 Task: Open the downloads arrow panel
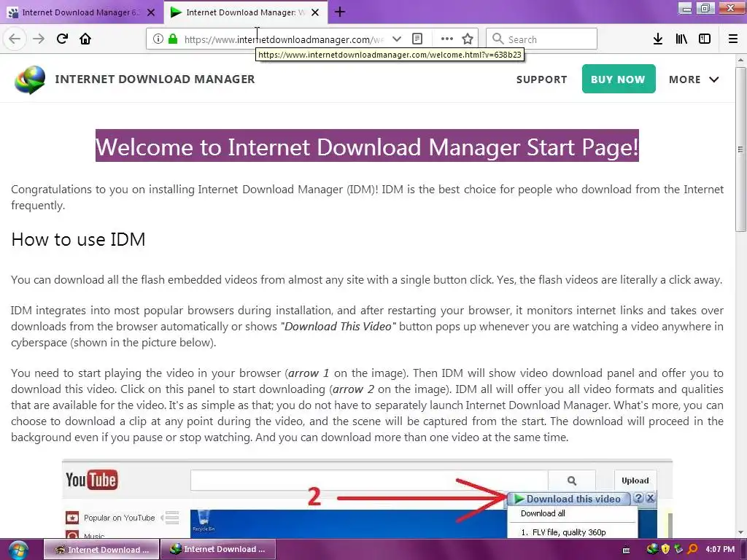pyautogui.click(x=658, y=39)
